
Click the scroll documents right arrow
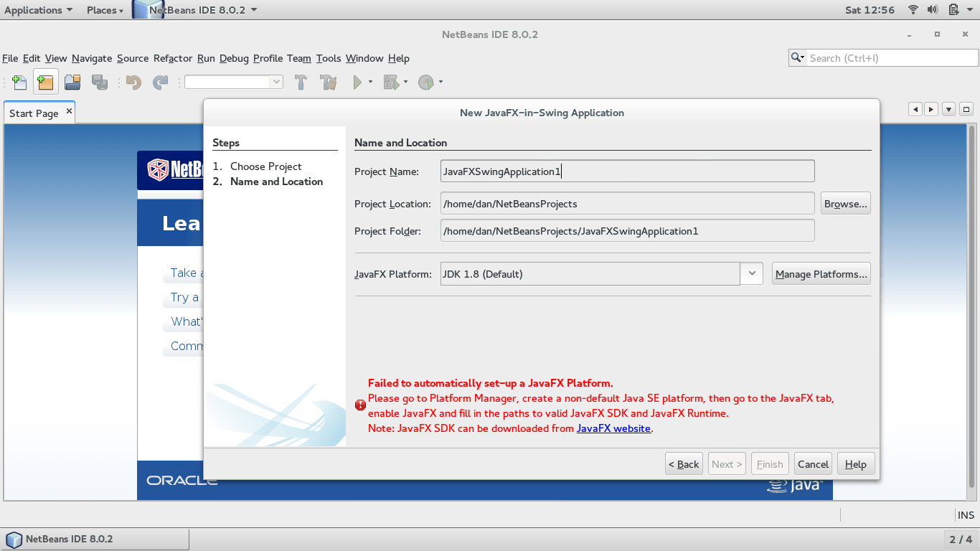click(931, 109)
